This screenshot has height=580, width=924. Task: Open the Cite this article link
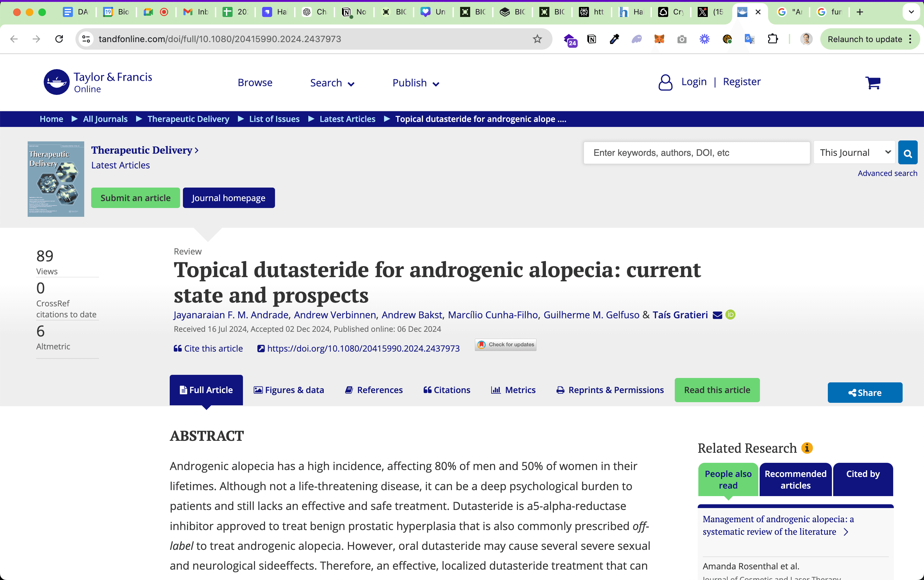tap(208, 348)
